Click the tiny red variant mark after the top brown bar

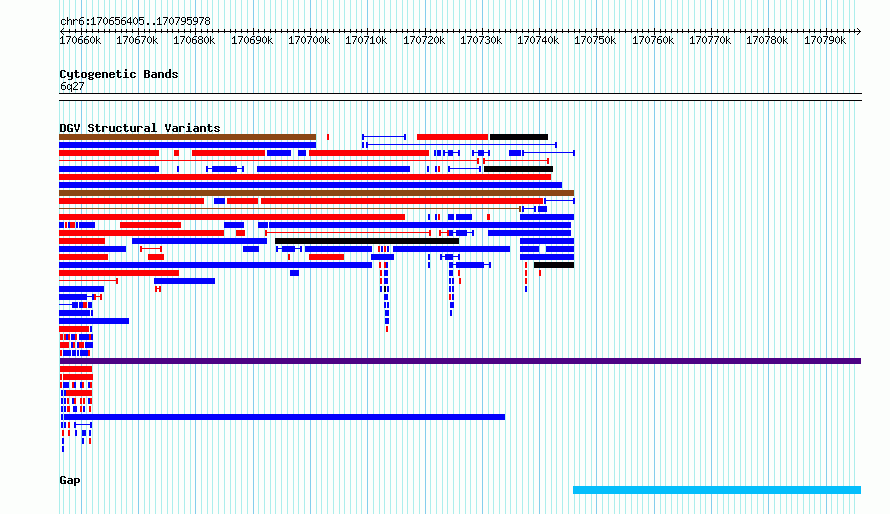pyautogui.click(x=328, y=137)
